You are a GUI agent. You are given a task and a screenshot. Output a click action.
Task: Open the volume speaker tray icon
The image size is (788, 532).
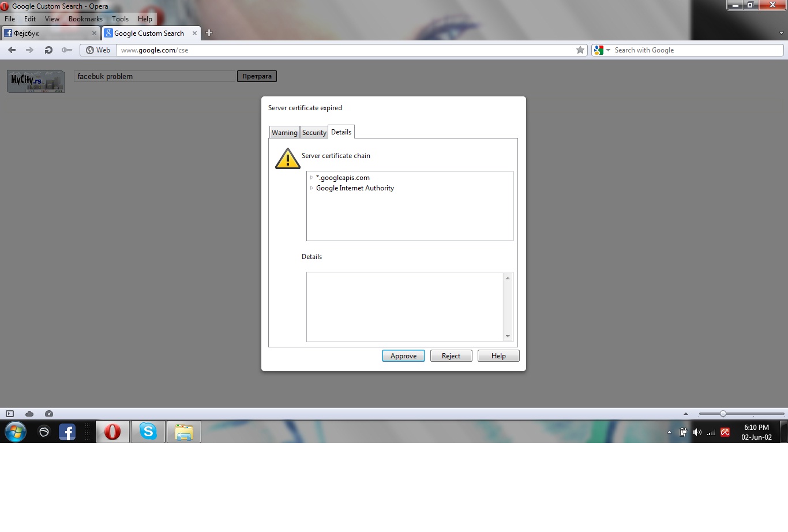(697, 432)
